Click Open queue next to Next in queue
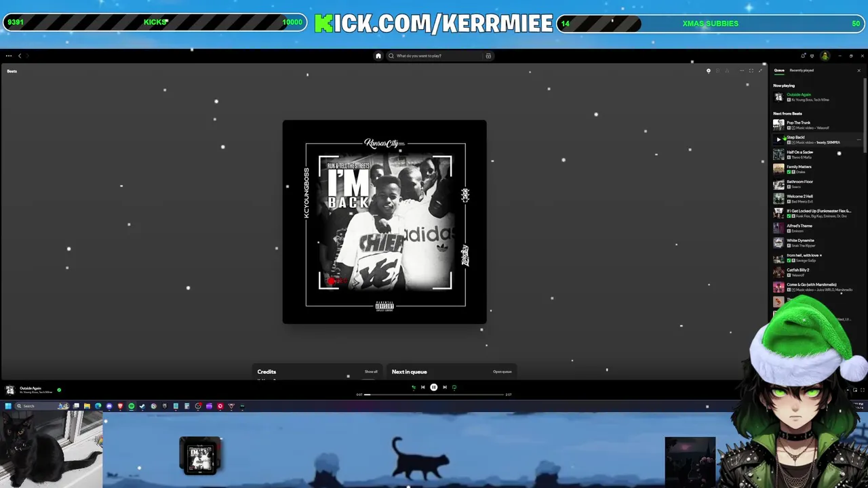 point(502,371)
